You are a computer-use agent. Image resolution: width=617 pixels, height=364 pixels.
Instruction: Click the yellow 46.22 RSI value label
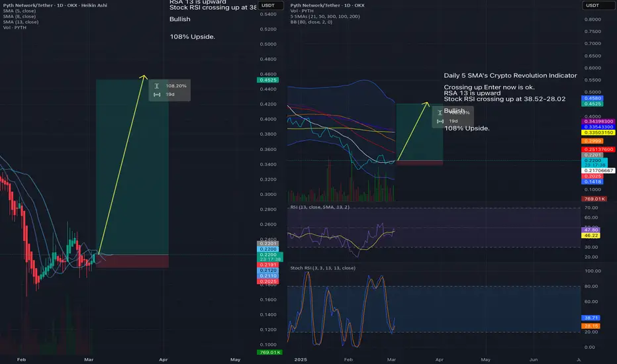click(x=591, y=236)
